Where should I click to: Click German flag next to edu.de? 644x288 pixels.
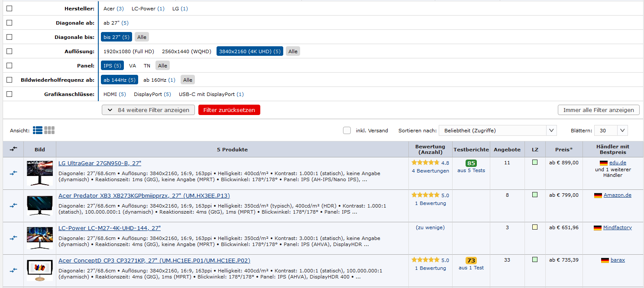tap(604, 163)
